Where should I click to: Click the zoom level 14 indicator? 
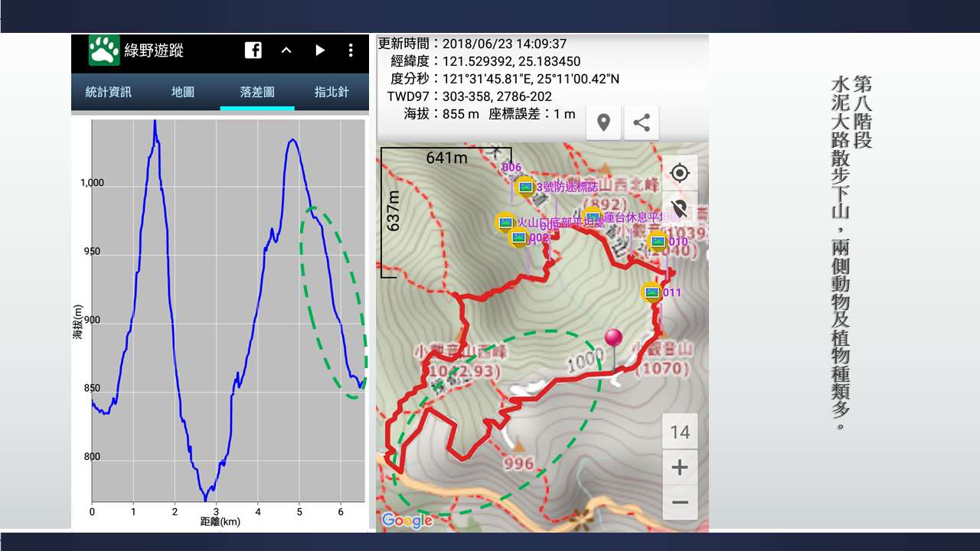(x=680, y=432)
